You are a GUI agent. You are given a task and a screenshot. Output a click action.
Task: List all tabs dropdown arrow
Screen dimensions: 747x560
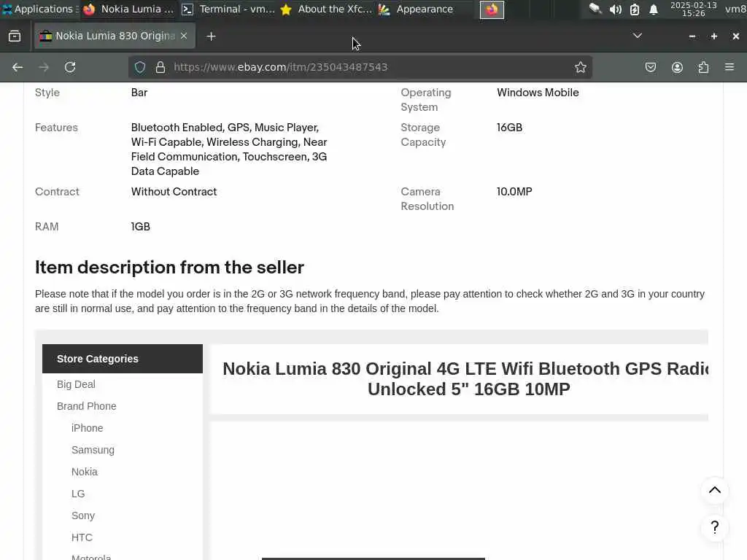[637, 36]
